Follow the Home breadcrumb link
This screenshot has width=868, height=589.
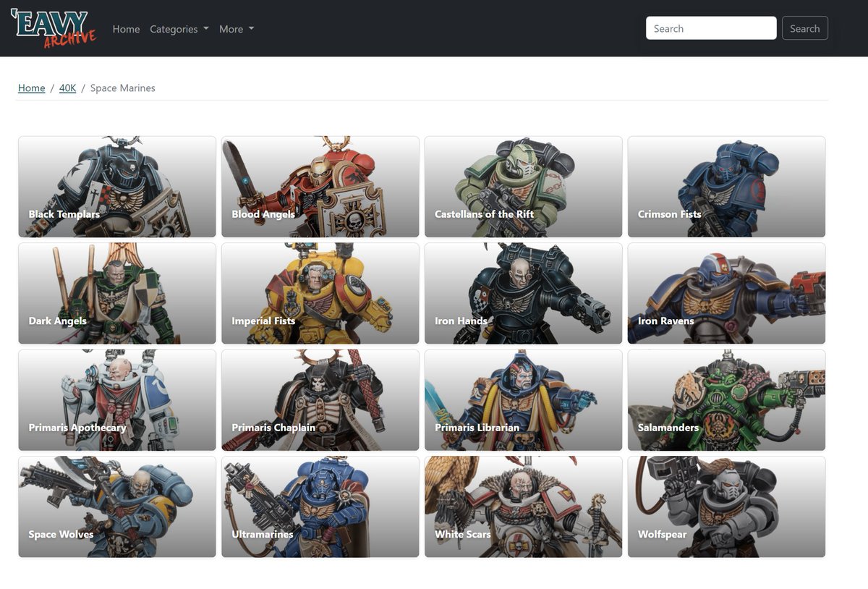[32, 88]
